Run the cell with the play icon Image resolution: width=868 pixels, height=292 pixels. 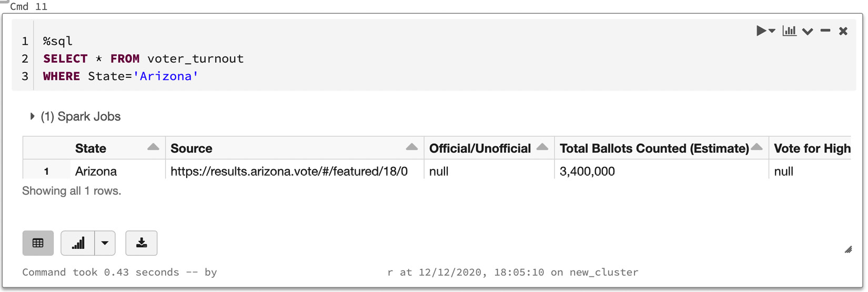point(761,31)
